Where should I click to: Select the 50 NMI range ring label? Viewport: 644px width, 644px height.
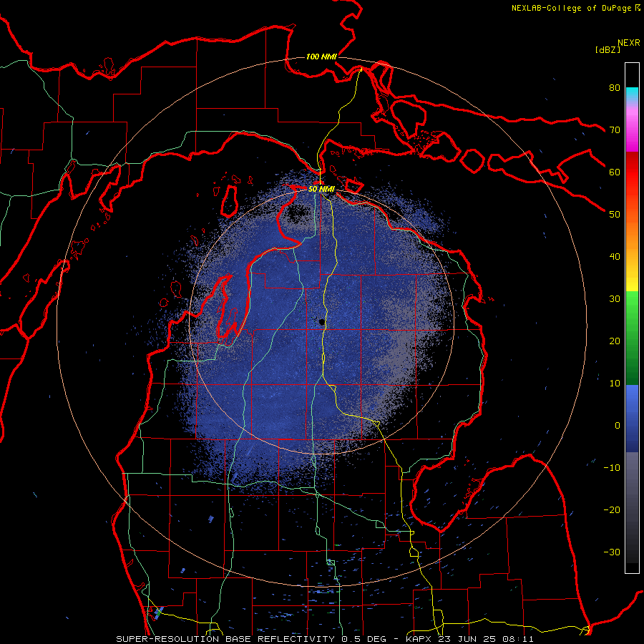point(321,189)
